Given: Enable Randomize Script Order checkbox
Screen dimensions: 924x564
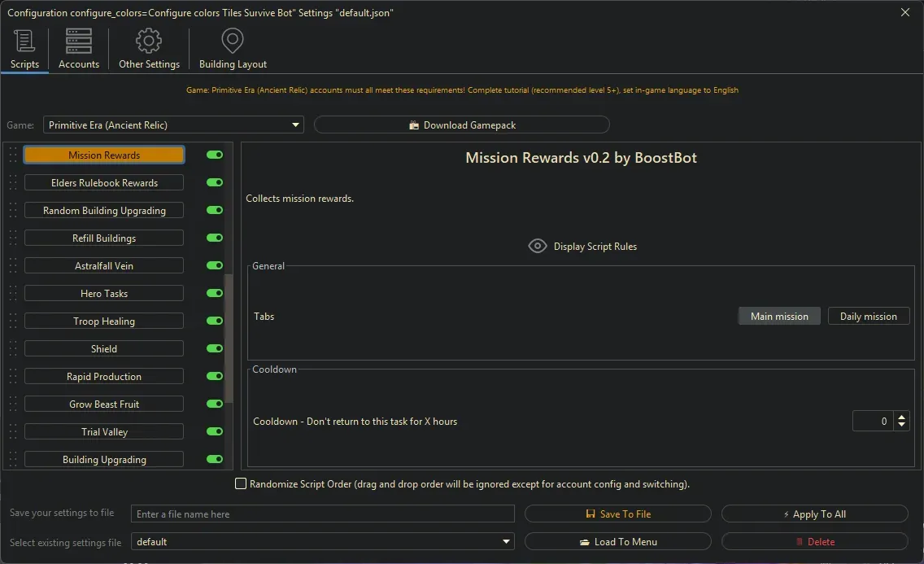Looking at the screenshot, I should click(241, 484).
